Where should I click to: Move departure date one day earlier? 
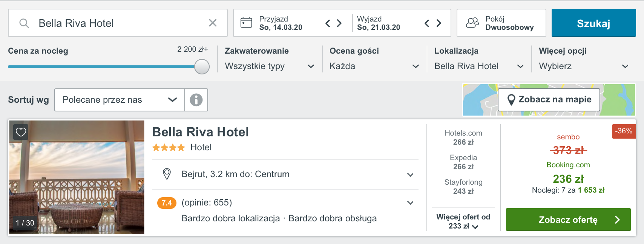point(427,23)
